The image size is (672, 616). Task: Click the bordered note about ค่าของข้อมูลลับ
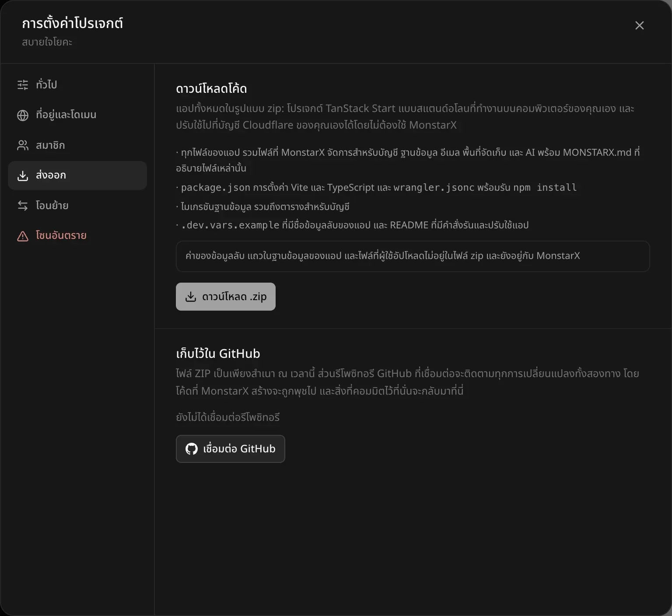[413, 256]
